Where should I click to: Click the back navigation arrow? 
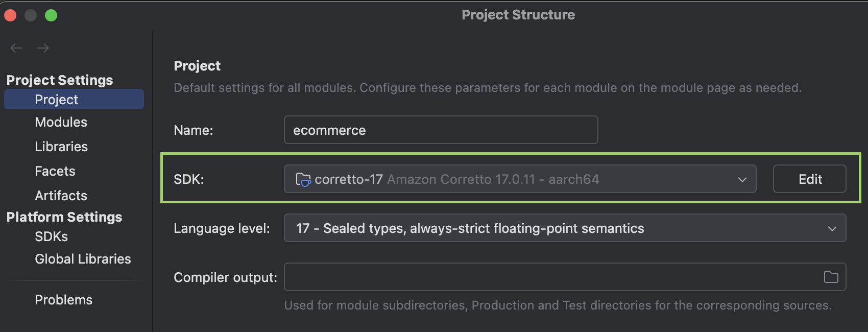(16, 48)
